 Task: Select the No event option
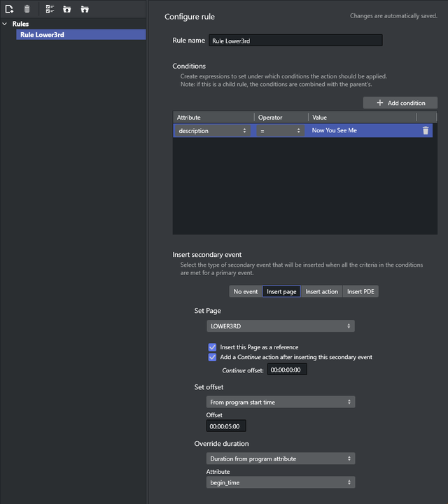click(245, 292)
